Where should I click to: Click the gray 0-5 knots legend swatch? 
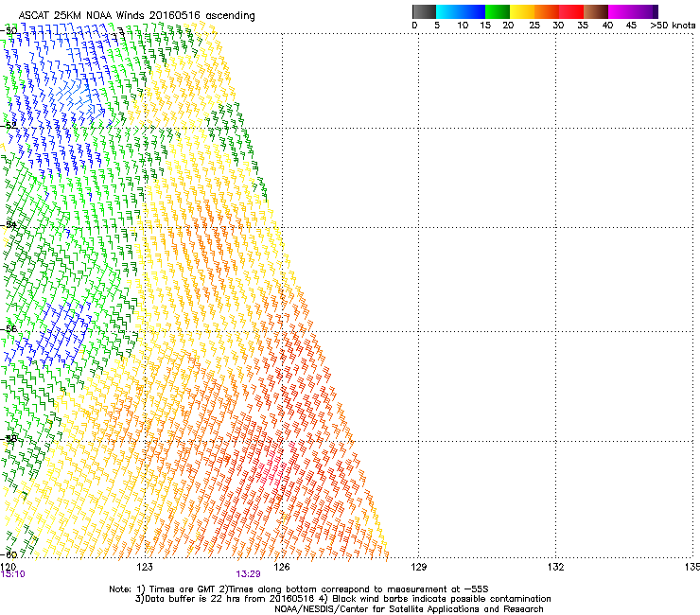click(x=424, y=11)
